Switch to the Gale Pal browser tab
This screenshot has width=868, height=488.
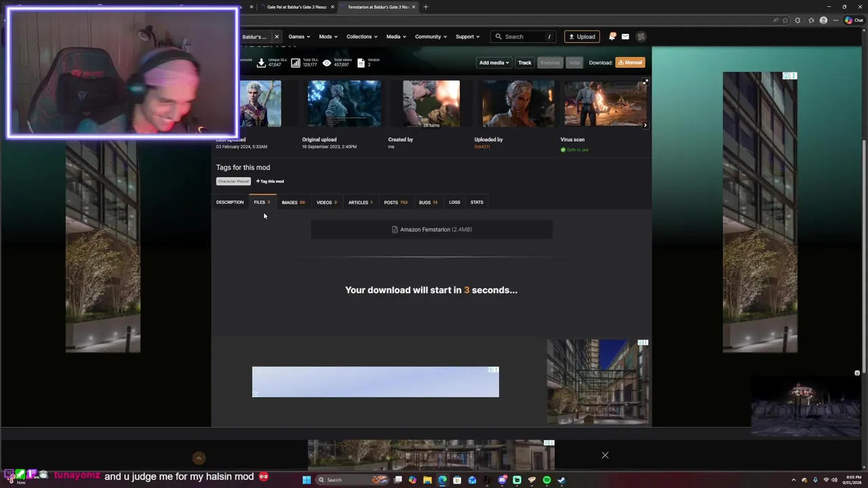pos(296,7)
